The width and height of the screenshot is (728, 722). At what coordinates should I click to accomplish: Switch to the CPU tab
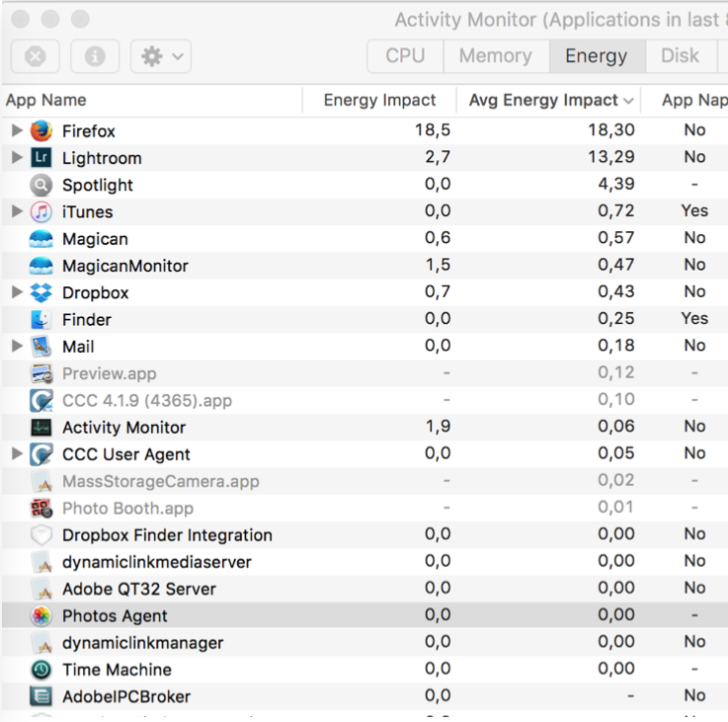[405, 55]
